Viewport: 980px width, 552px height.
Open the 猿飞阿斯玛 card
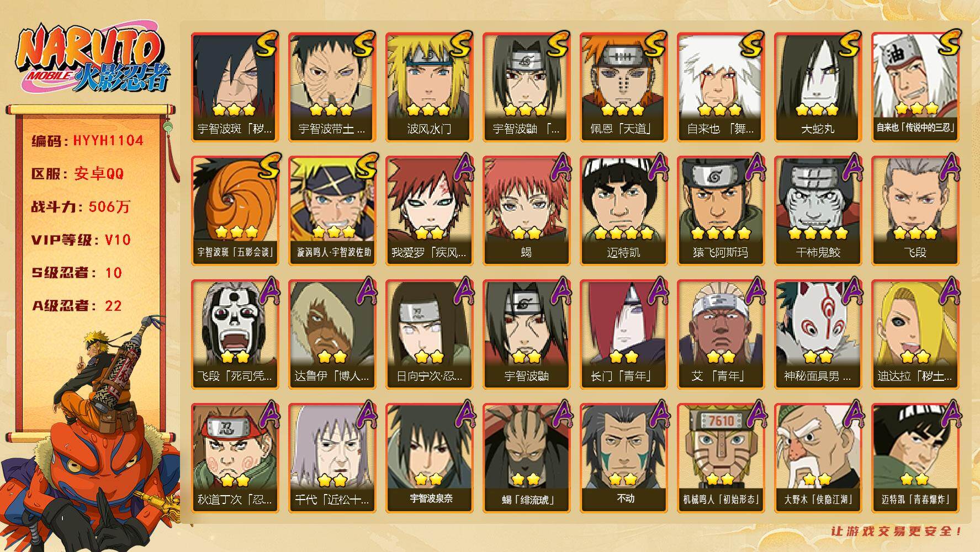[x=721, y=210]
